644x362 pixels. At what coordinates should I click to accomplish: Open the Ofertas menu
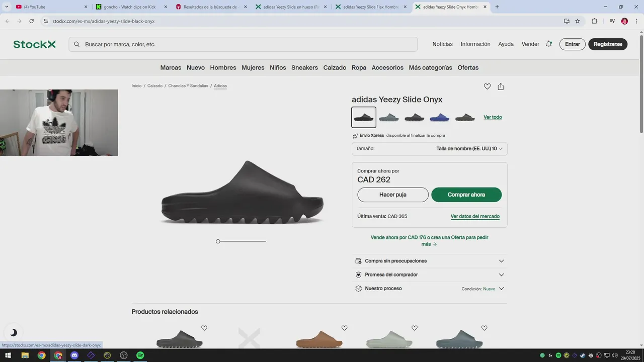tap(468, 67)
